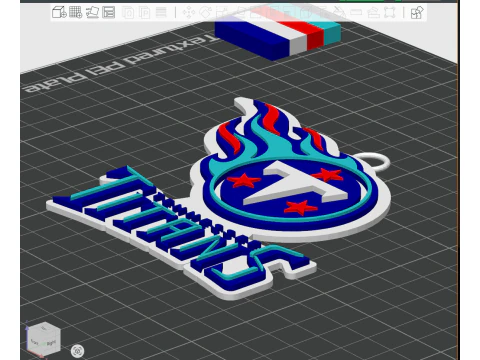The image size is (480, 360).
Task: Click the Auto orient icon
Action: click(92, 12)
